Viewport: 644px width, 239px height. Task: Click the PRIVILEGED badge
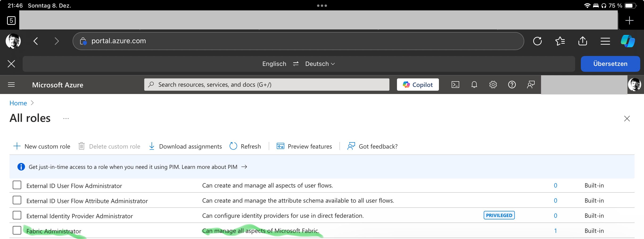pyautogui.click(x=499, y=215)
